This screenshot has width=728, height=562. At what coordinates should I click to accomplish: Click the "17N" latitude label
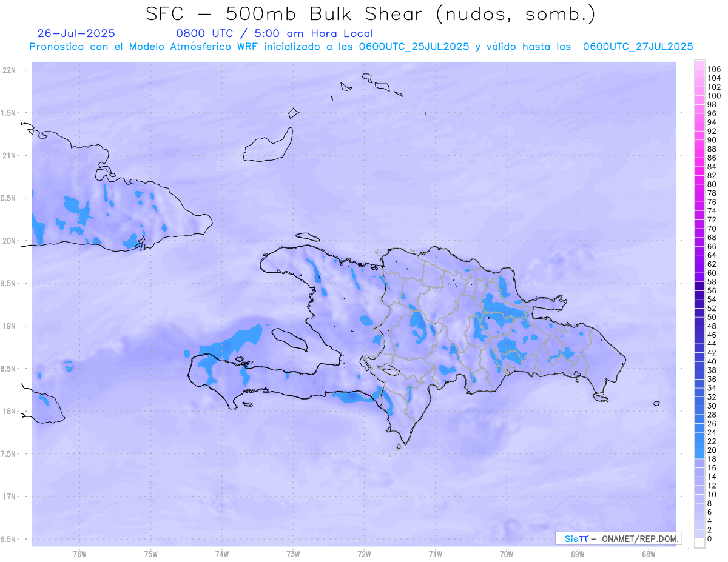9,497
